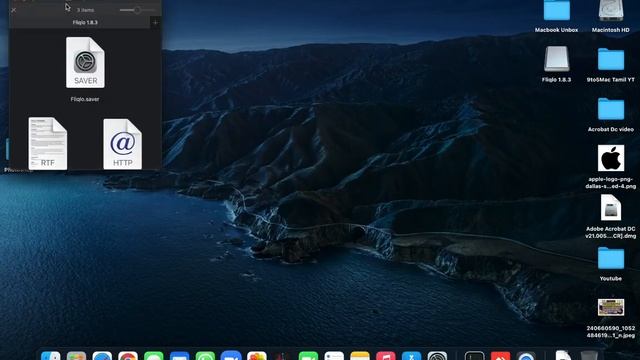Open Finder from the Dock
The width and height of the screenshot is (640, 360).
51,356
